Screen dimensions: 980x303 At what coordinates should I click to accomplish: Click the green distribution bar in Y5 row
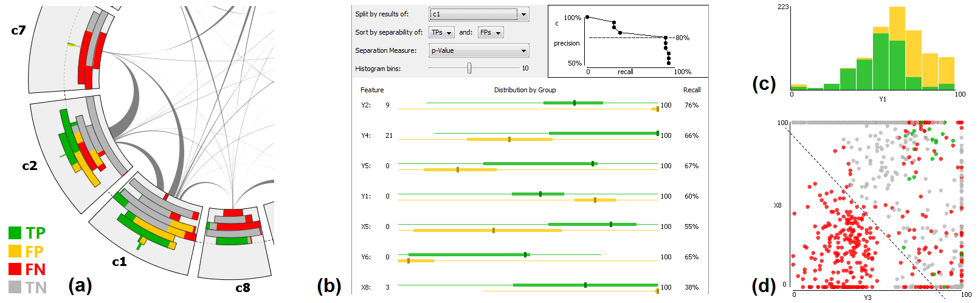coord(540,164)
